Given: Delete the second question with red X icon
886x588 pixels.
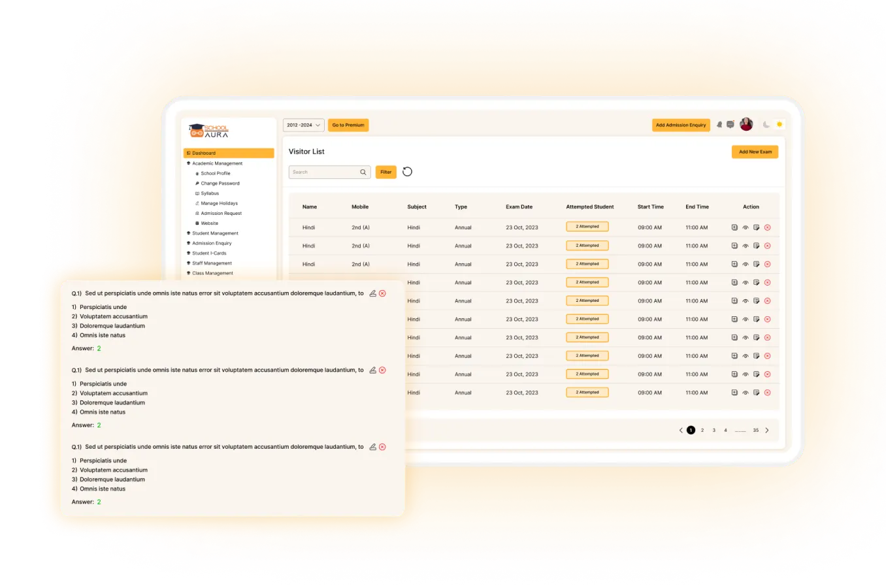Looking at the screenshot, I should tap(382, 370).
